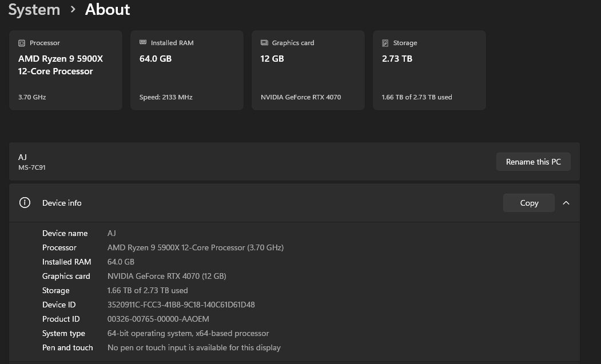Screen dimensions: 601x364
Task: Copy the device info
Action: pos(529,203)
